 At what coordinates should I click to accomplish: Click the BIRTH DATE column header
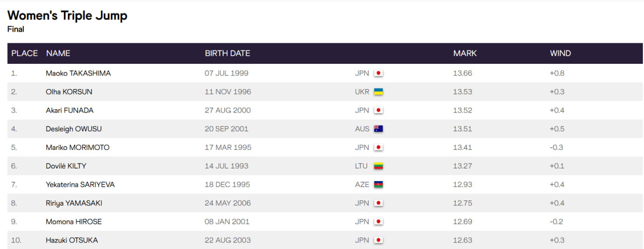point(227,53)
